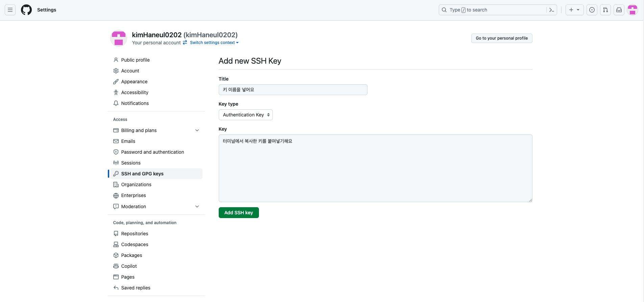Open Account settings page
Viewport: 644px width, 302px height.
(157, 71)
